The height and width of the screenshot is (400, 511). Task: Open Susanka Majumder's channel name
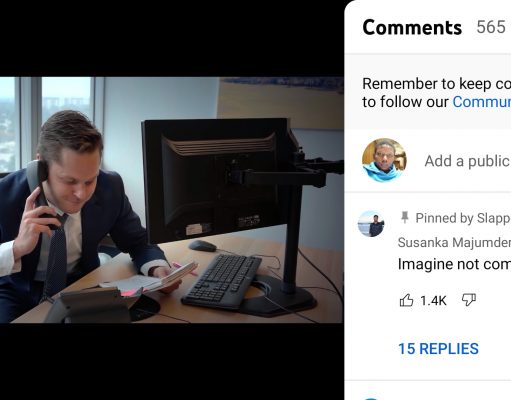point(454,242)
